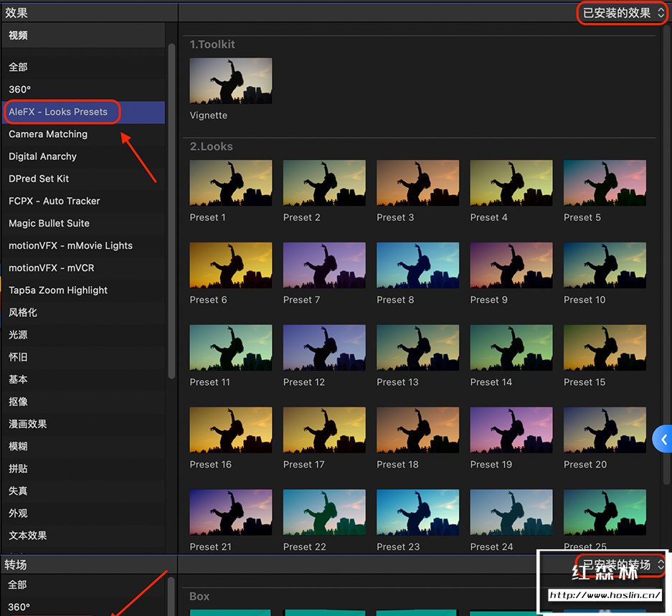Choose the 怀旧 effects category
The image size is (672, 616).
pyautogui.click(x=83, y=357)
